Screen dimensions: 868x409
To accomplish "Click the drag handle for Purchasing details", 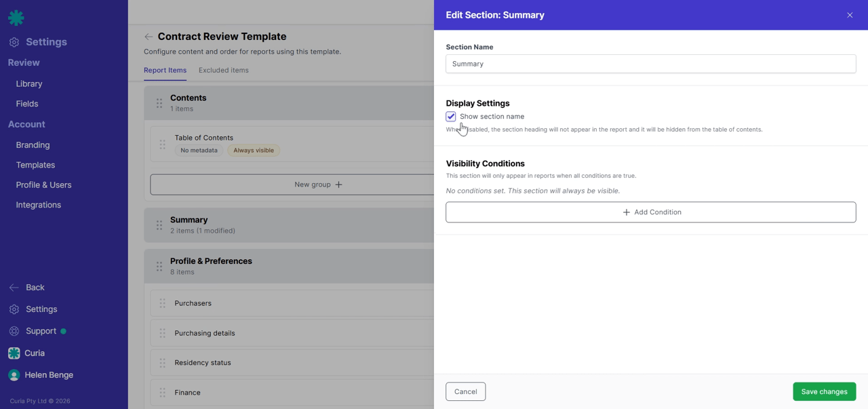I will pos(163,333).
